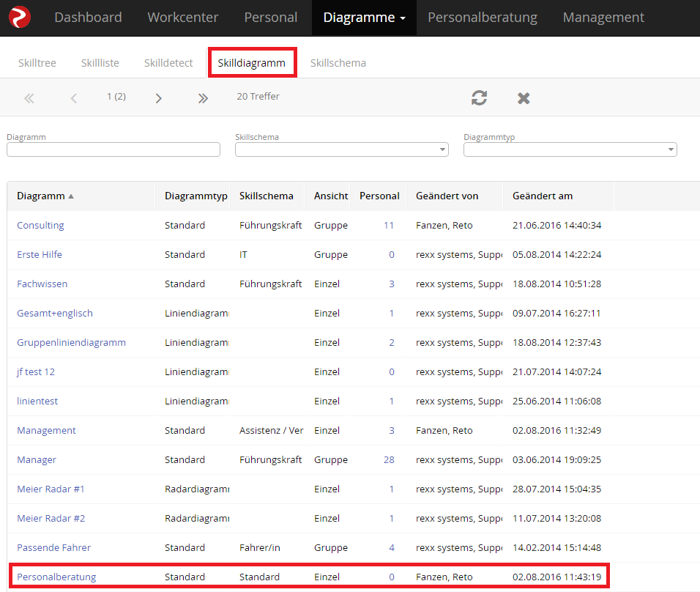This screenshot has width=700, height=592.
Task: Click personnel count 1 in Meier Radar #2 row
Action: point(392,518)
